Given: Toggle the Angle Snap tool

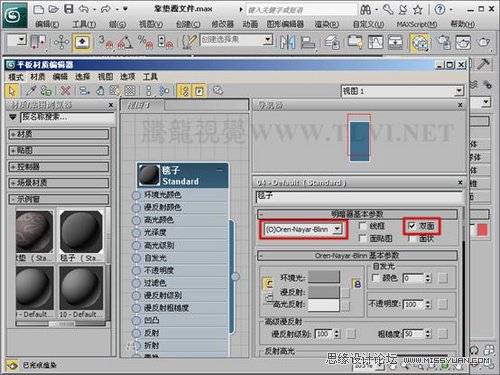Looking at the screenshot, I should 125,42.
